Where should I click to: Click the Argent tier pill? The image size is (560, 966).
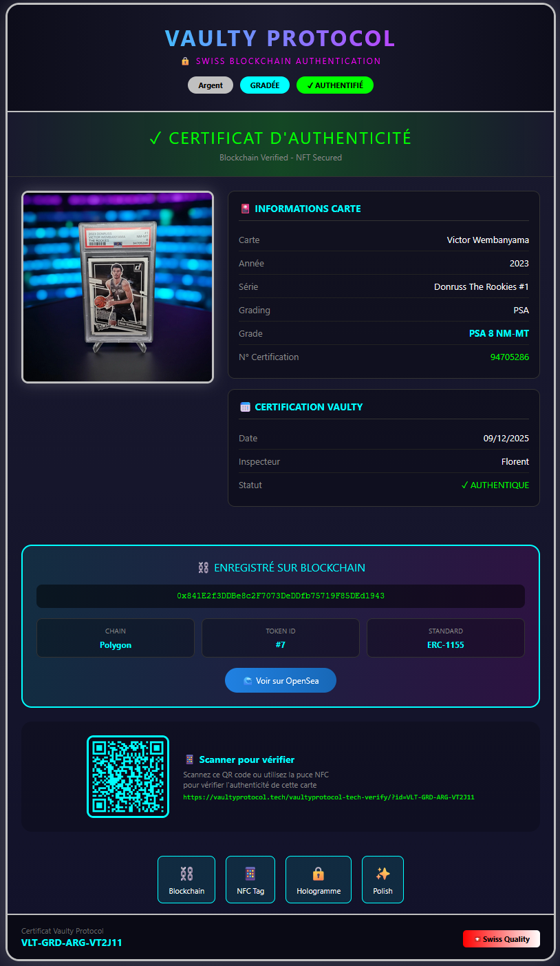coord(211,85)
